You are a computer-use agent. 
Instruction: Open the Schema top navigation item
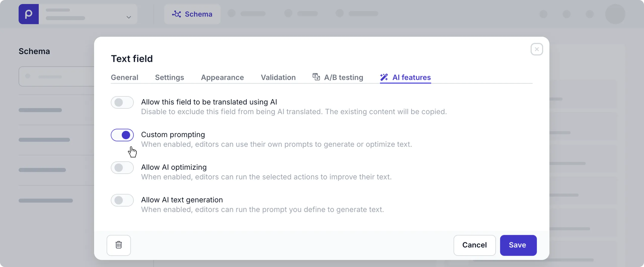click(192, 14)
